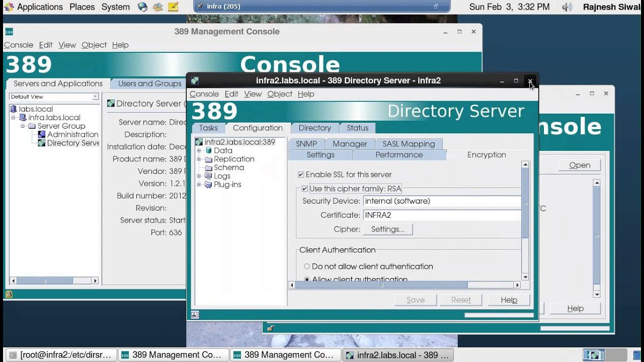Viewport: 644px width, 362px height.
Task: Open the Performance tab
Action: tap(399, 155)
